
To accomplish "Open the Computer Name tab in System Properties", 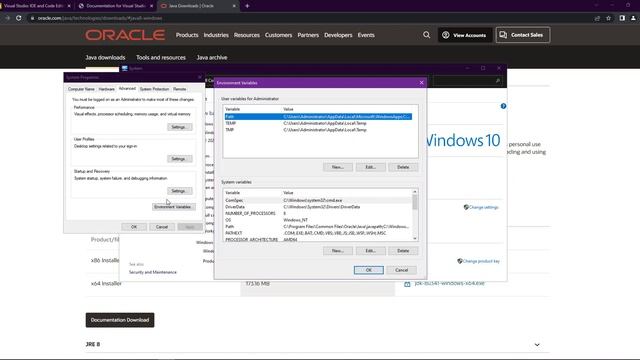I will (81, 89).
